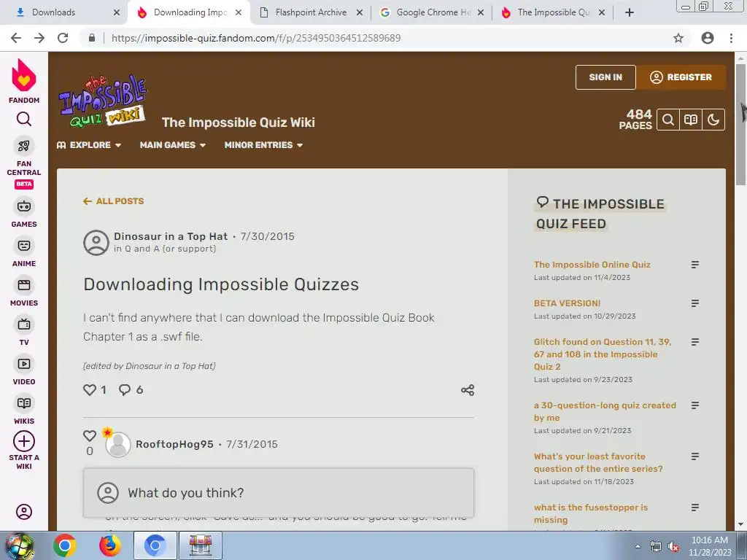Expand the Main Games menu

pos(172,145)
